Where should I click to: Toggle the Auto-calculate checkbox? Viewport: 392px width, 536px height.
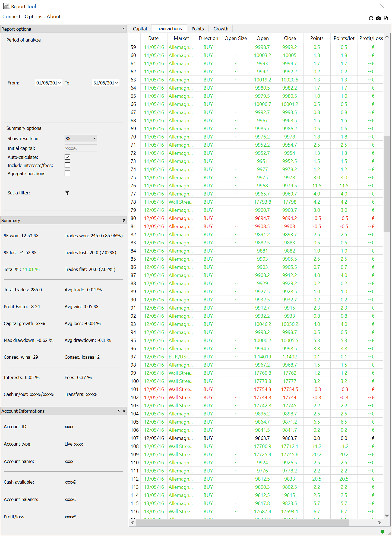(67, 157)
